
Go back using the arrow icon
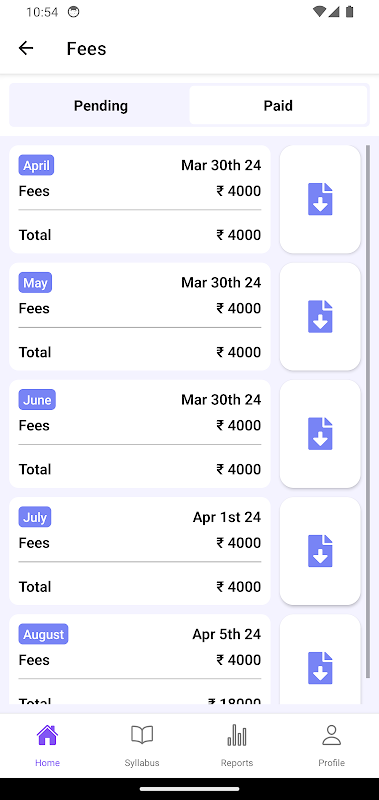(26, 48)
